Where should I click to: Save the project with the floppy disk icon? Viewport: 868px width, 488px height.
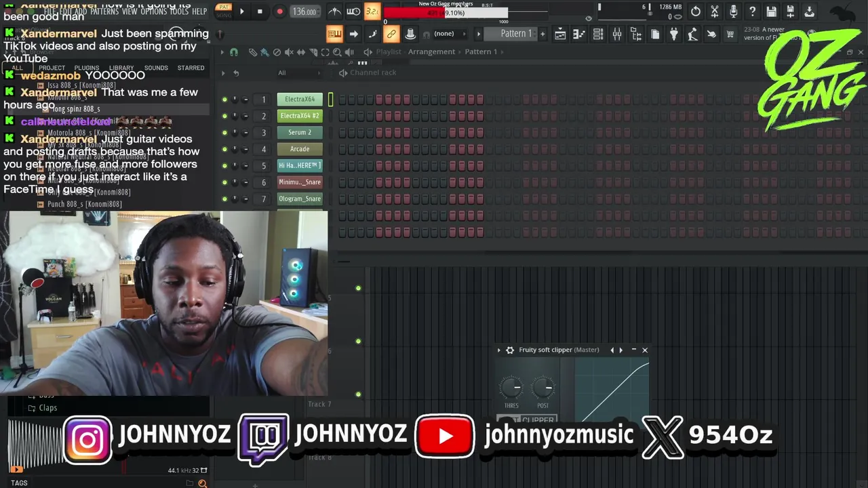pyautogui.click(x=772, y=12)
